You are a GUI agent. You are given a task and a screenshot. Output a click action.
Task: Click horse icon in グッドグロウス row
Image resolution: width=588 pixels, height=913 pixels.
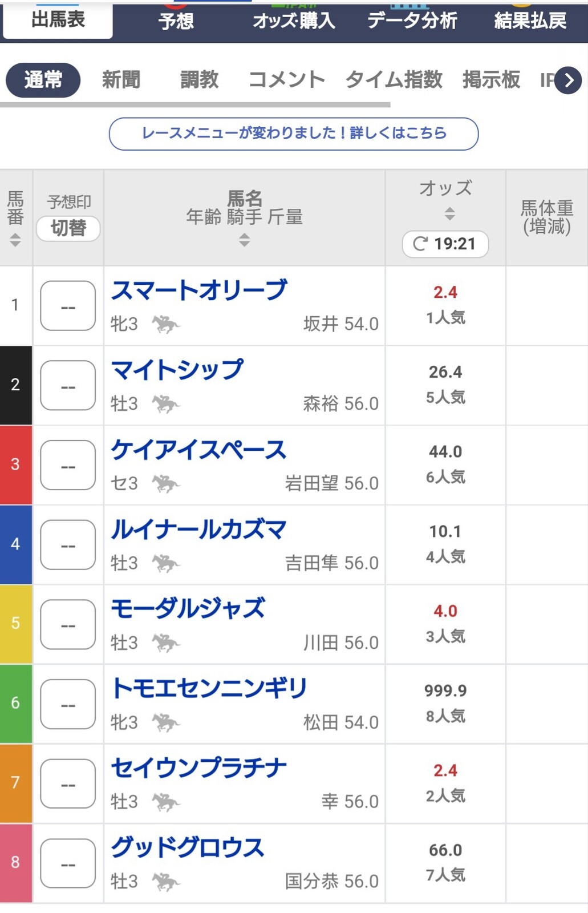(x=165, y=882)
